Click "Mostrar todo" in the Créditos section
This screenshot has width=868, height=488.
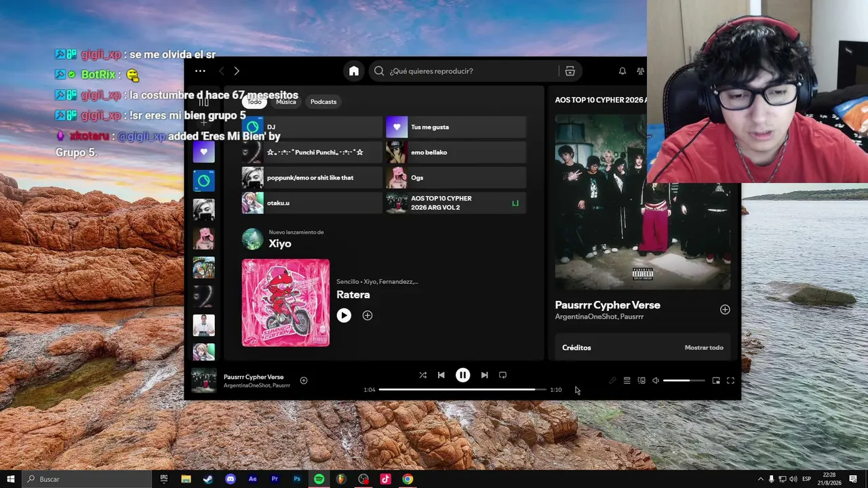[704, 348]
